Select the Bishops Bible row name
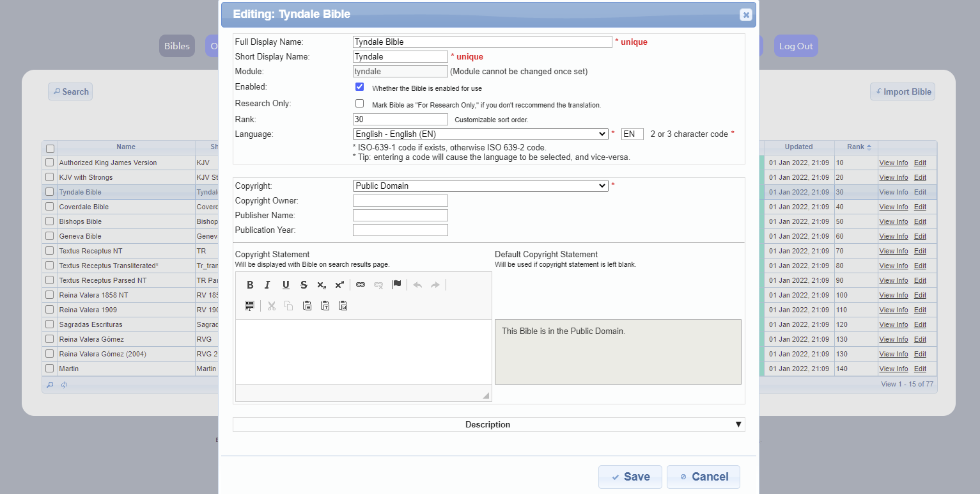This screenshot has height=494, width=980. [x=81, y=221]
